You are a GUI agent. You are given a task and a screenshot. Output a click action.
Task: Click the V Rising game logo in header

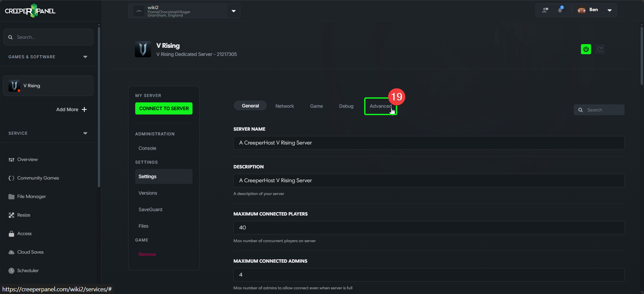click(143, 49)
